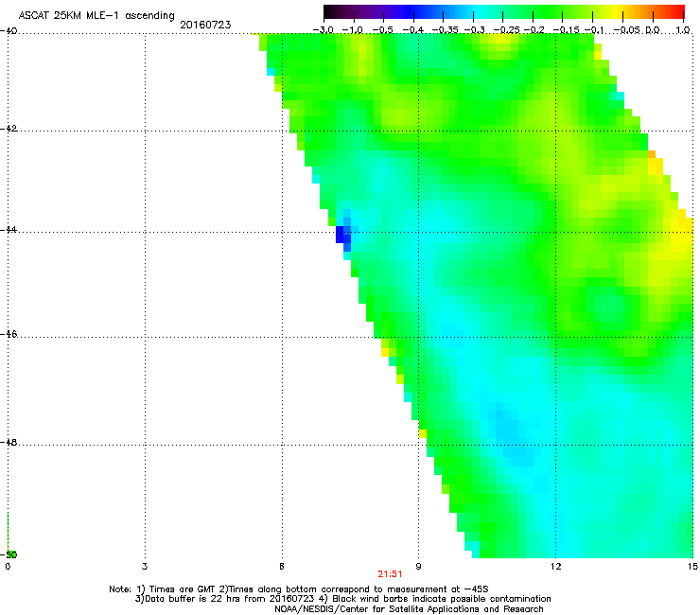Click the note line starting 'Note: 1) Times are GMT'
Screen dimensions: 700x615
point(299,589)
